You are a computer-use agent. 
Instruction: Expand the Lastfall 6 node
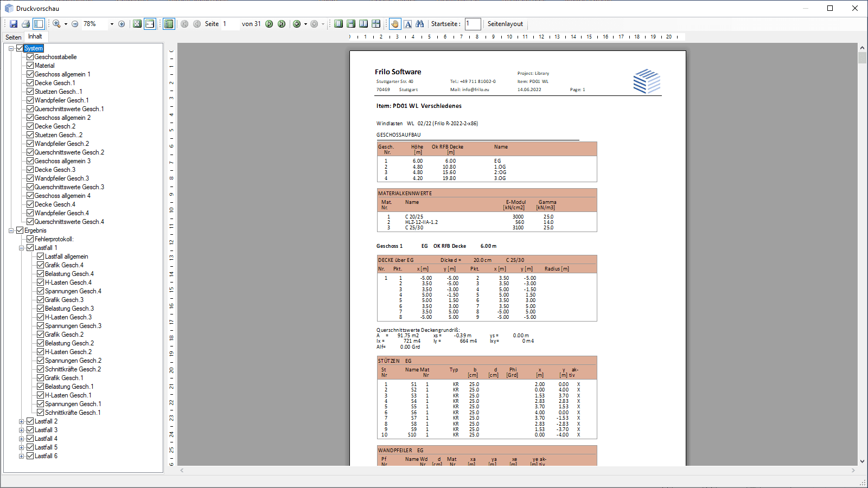21,456
